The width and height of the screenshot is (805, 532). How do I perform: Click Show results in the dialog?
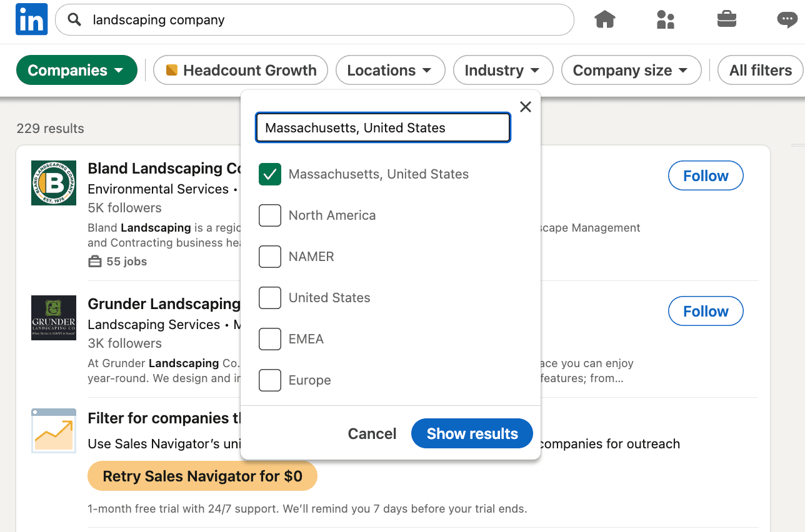point(472,433)
